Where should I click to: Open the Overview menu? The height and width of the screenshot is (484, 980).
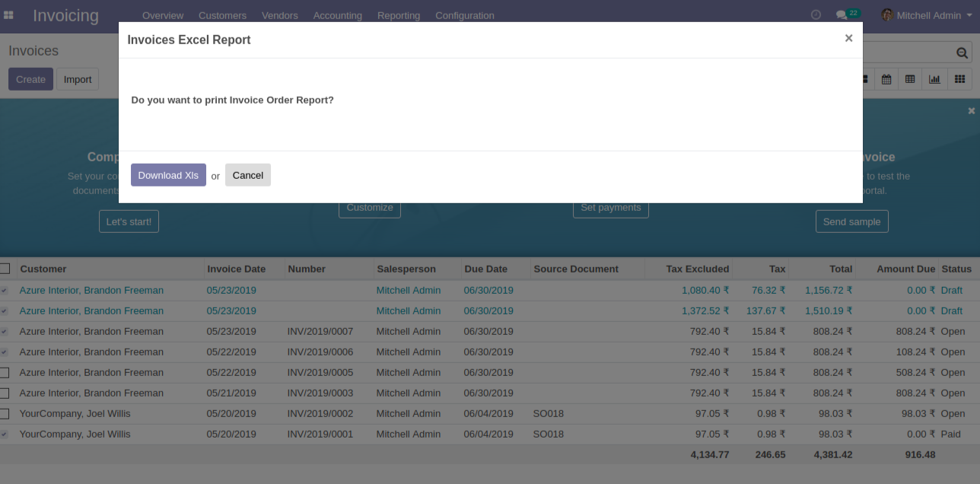(163, 15)
